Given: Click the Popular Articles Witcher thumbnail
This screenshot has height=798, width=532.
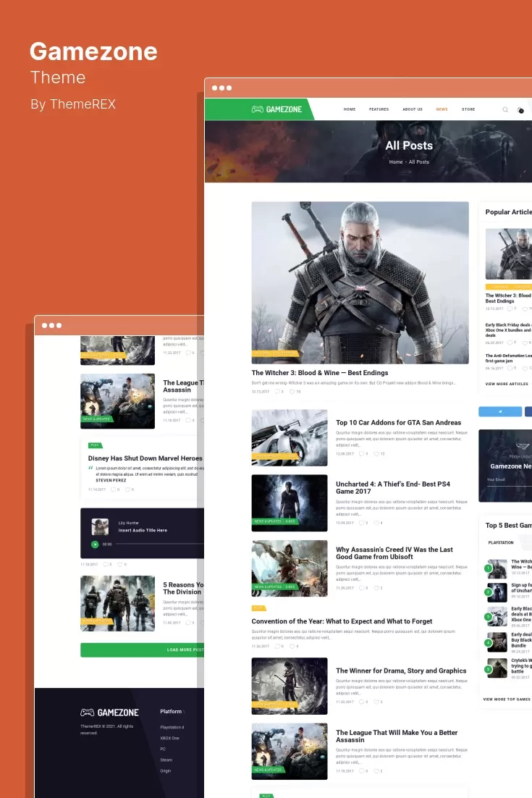Looking at the screenshot, I should pos(509,256).
